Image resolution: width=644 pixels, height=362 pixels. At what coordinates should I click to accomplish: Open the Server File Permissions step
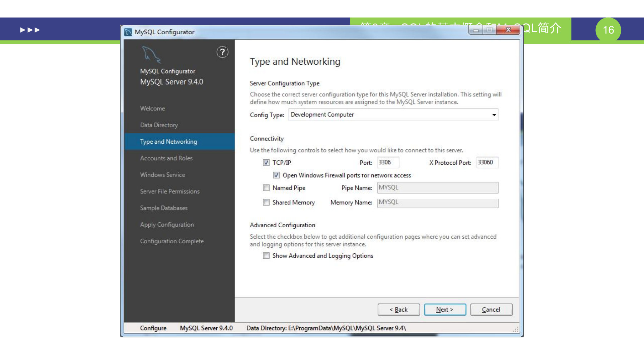click(170, 191)
